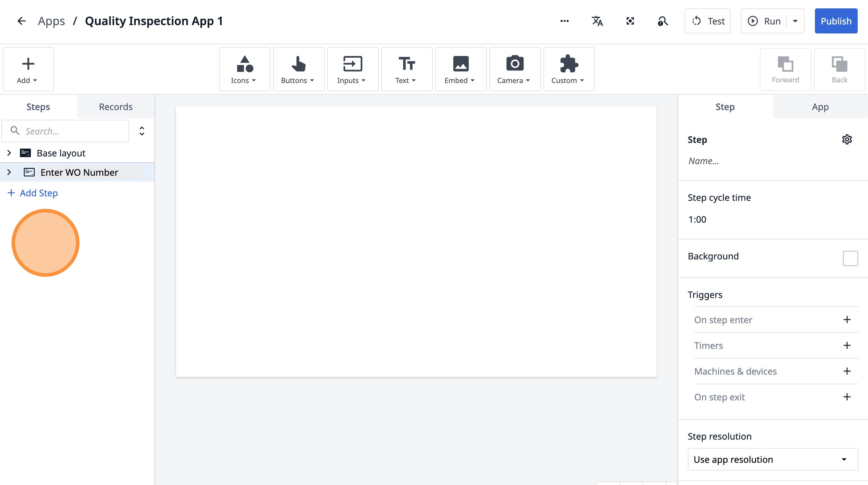
Task: Open the step settings gear icon
Action: click(x=846, y=140)
